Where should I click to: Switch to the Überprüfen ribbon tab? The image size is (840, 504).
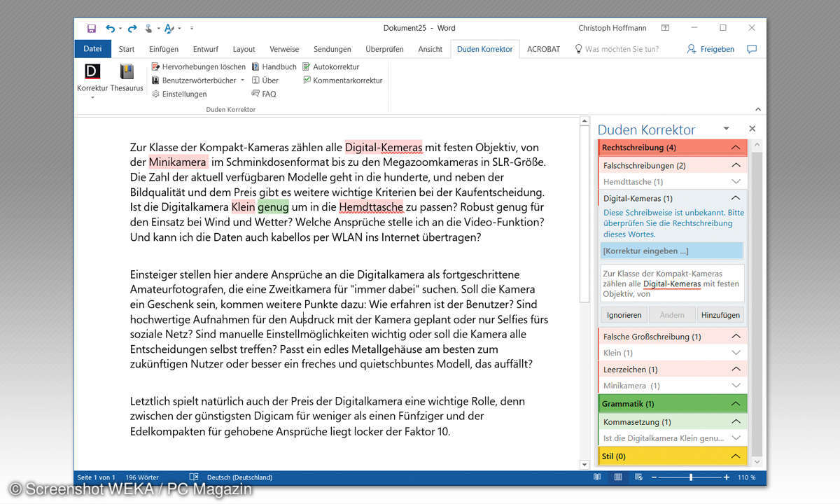click(x=384, y=49)
